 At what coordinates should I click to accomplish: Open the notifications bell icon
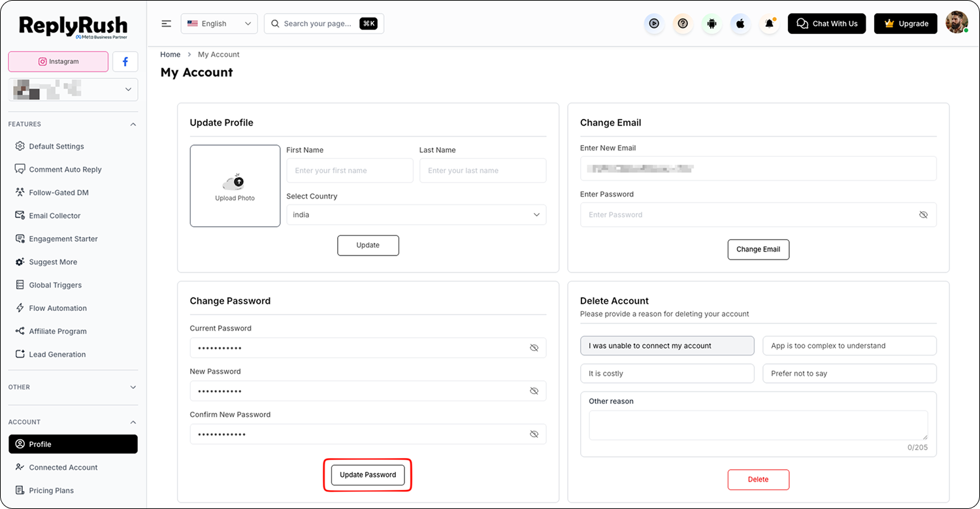click(x=770, y=24)
